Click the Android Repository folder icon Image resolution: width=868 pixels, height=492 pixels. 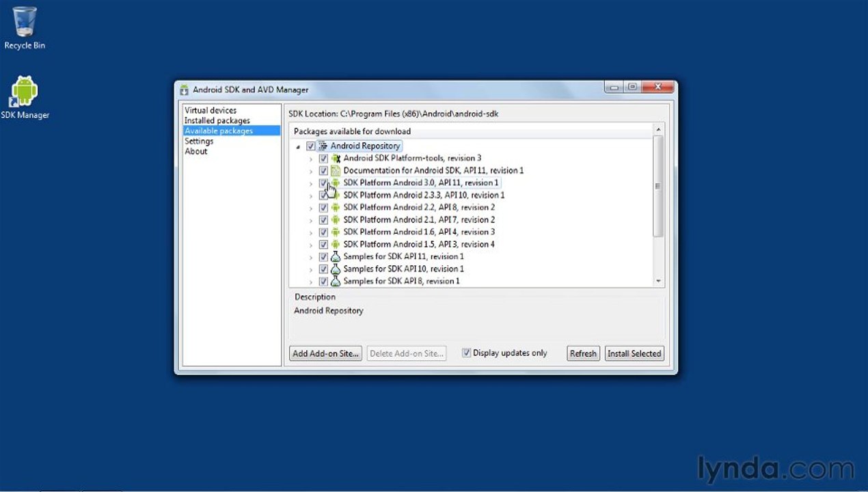pos(323,146)
